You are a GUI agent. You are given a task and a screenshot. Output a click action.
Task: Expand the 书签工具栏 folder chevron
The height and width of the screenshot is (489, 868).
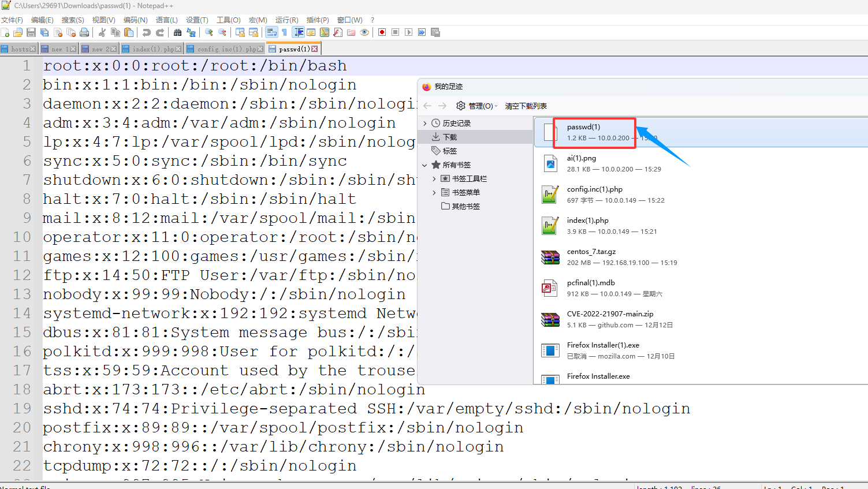[434, 178]
